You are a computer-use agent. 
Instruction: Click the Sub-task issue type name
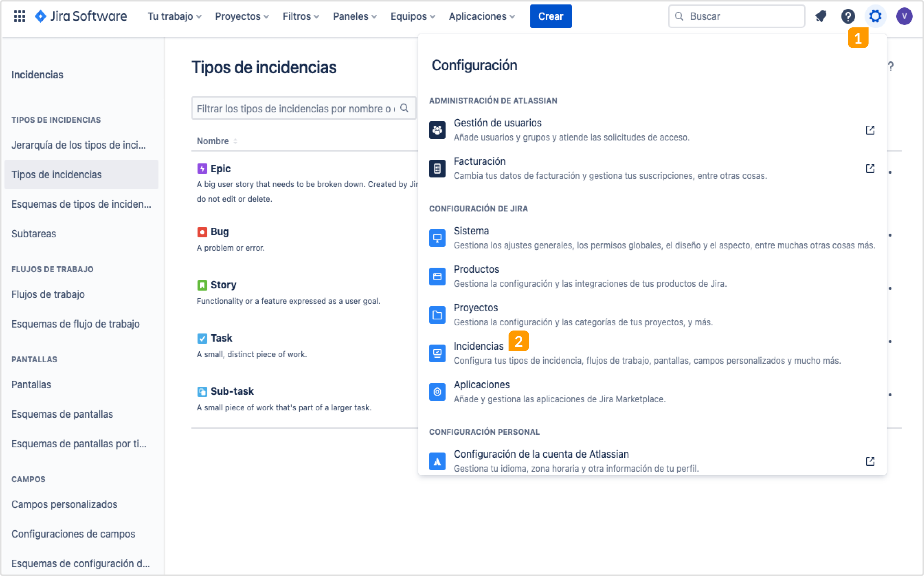(x=232, y=392)
